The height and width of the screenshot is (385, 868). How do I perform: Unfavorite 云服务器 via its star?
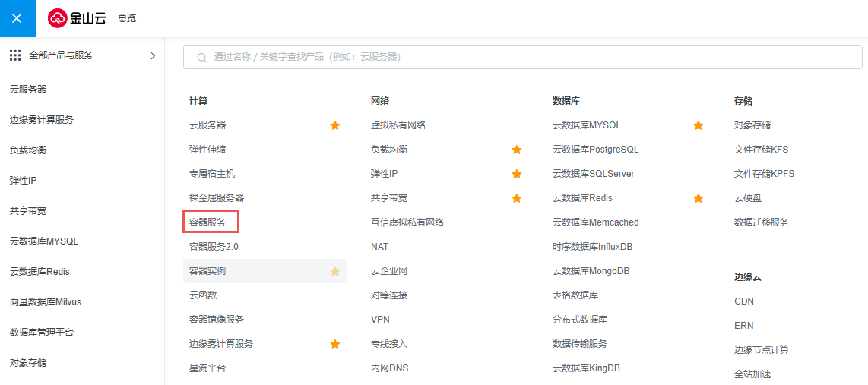[x=335, y=125]
